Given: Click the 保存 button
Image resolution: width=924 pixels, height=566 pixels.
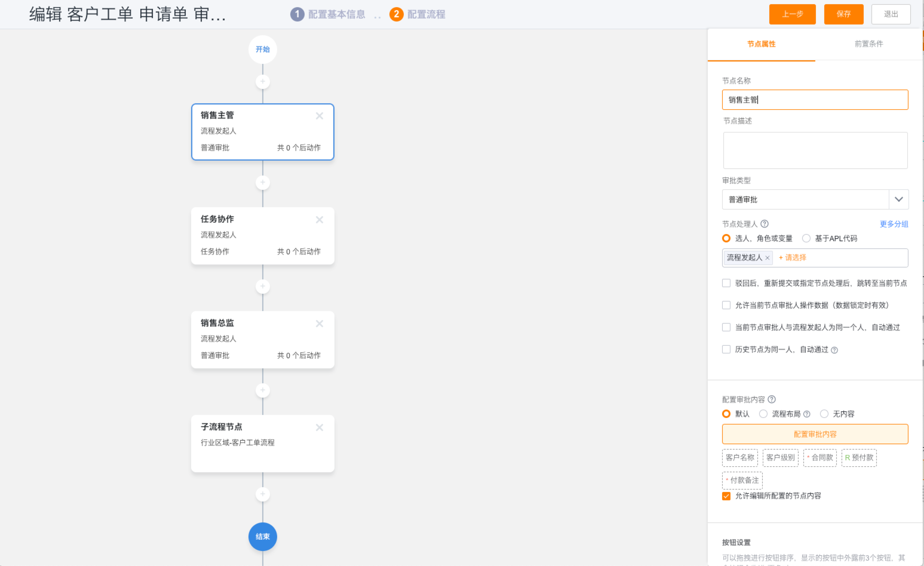Looking at the screenshot, I should (843, 14).
